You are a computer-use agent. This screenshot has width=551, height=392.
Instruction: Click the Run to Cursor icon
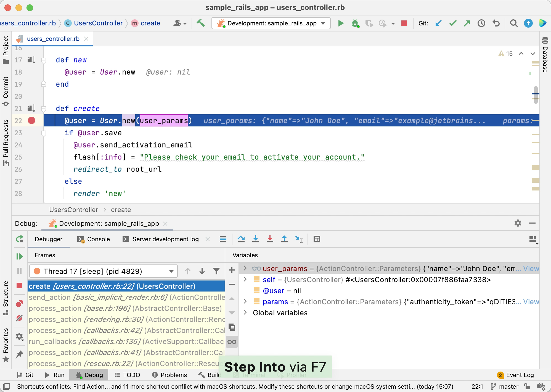(299, 239)
